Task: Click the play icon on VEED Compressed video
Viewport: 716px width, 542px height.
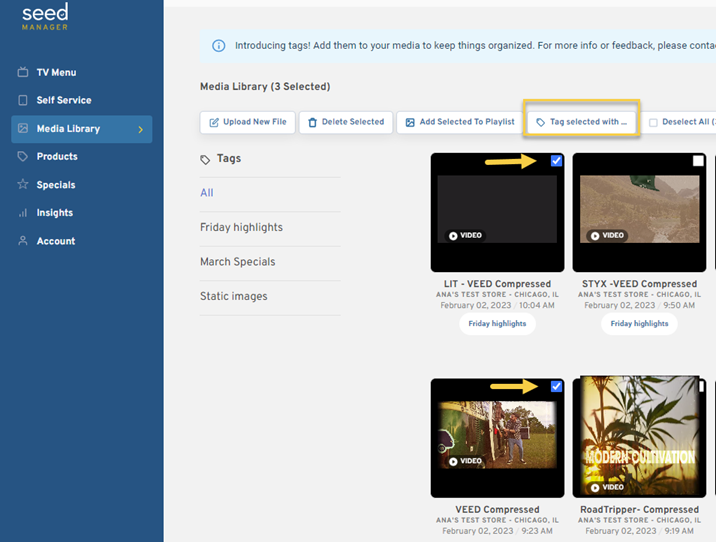Action: pyautogui.click(x=453, y=462)
